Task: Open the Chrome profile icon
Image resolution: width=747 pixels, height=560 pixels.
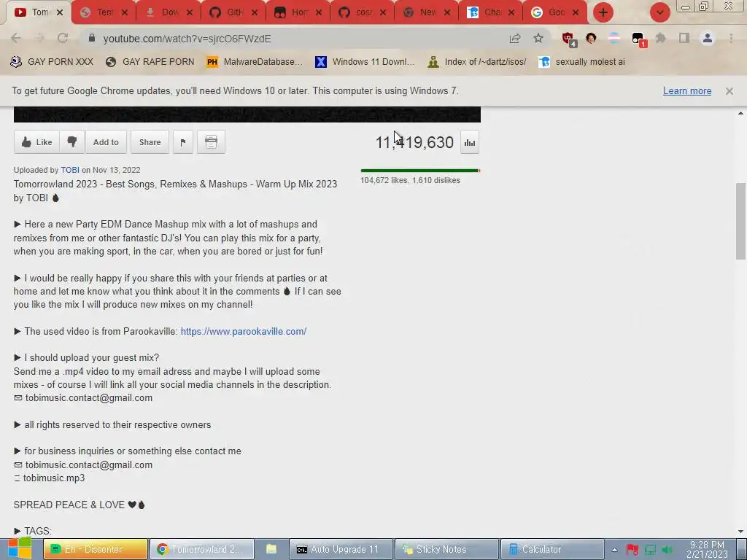Action: tap(708, 38)
